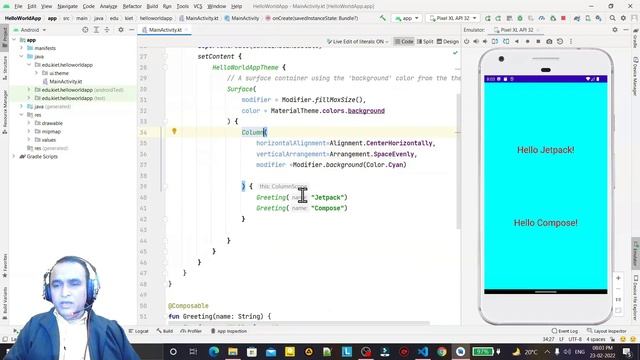Open Refactor menu
This screenshot has height=360, width=640.
[x=132, y=6]
